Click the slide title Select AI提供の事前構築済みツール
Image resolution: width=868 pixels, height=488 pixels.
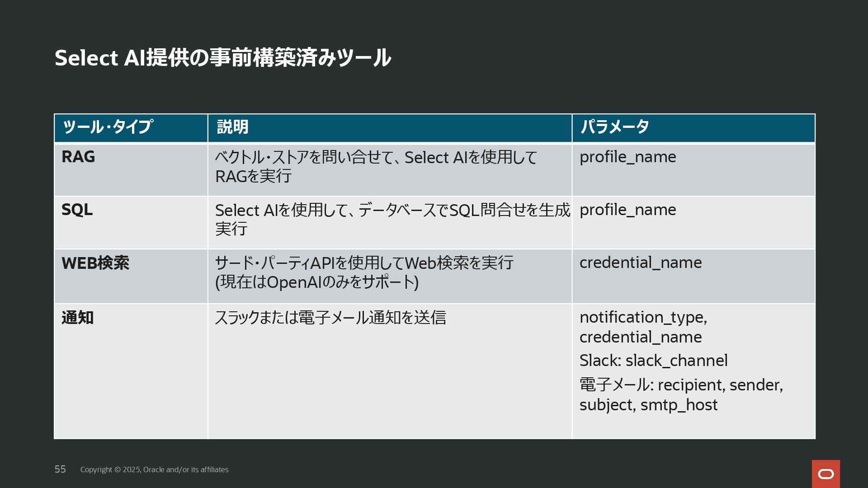point(222,58)
